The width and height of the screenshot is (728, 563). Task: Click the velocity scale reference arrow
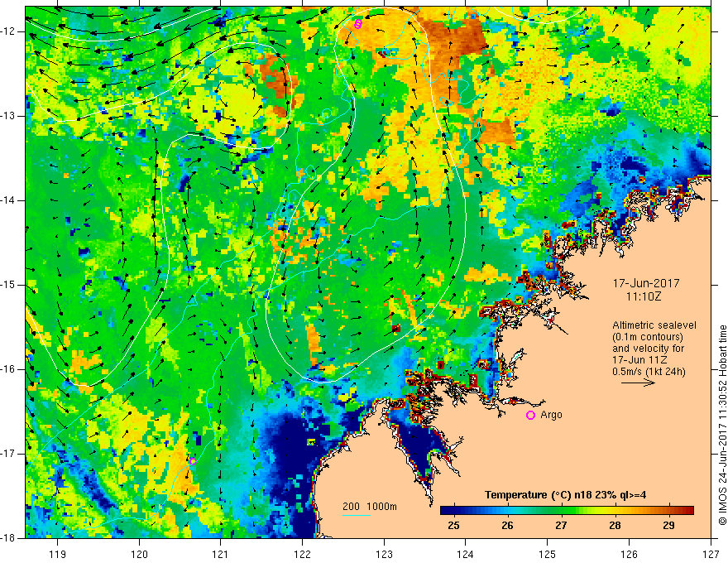tap(638, 383)
